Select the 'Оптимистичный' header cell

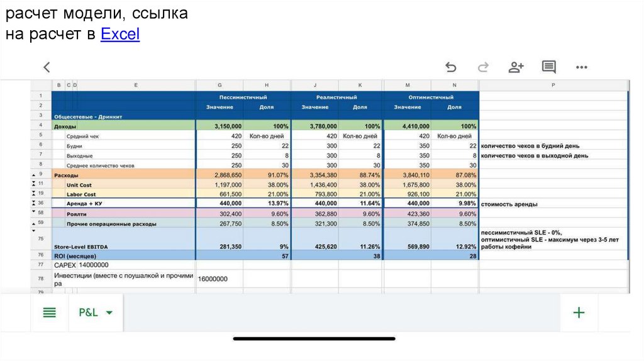coord(431,97)
